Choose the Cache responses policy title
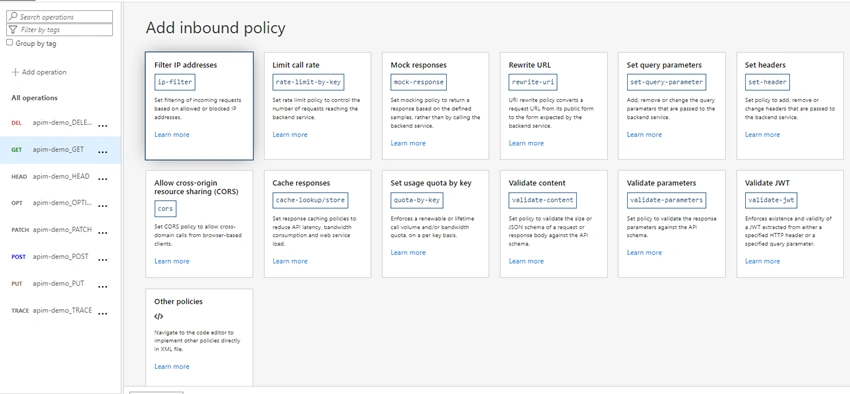This screenshot has height=394, width=850. (301, 183)
